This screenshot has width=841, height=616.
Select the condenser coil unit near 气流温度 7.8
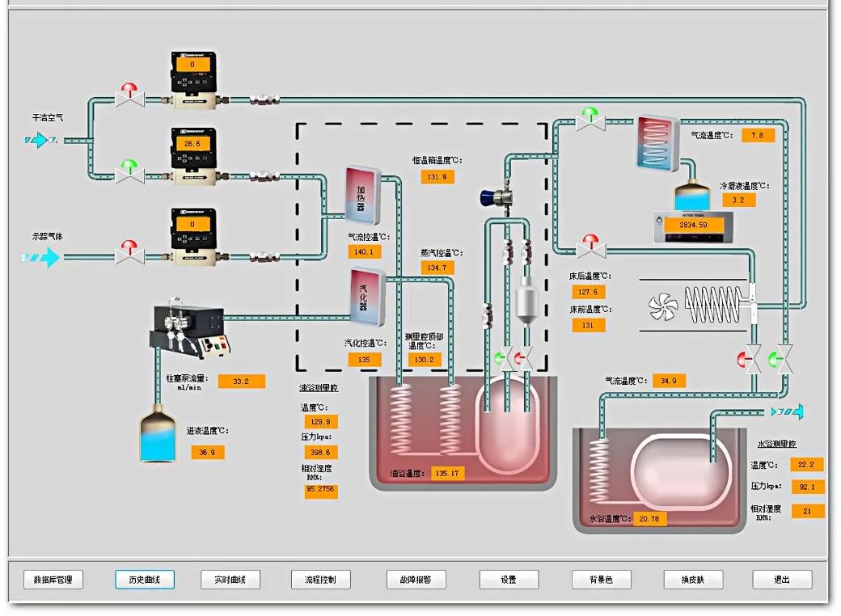(657, 144)
